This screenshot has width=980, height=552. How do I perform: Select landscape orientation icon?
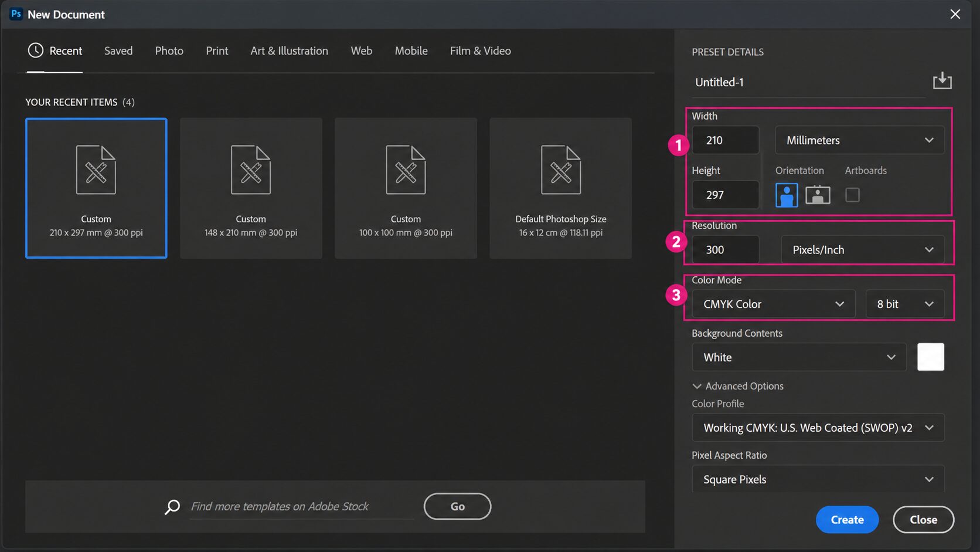coord(818,195)
